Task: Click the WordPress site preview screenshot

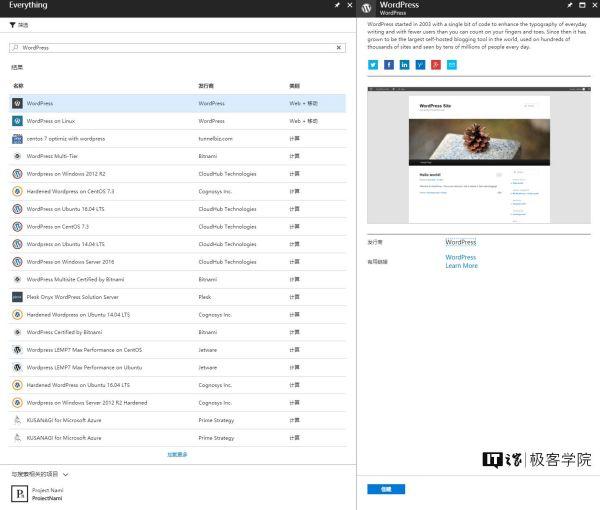Action: [x=478, y=155]
